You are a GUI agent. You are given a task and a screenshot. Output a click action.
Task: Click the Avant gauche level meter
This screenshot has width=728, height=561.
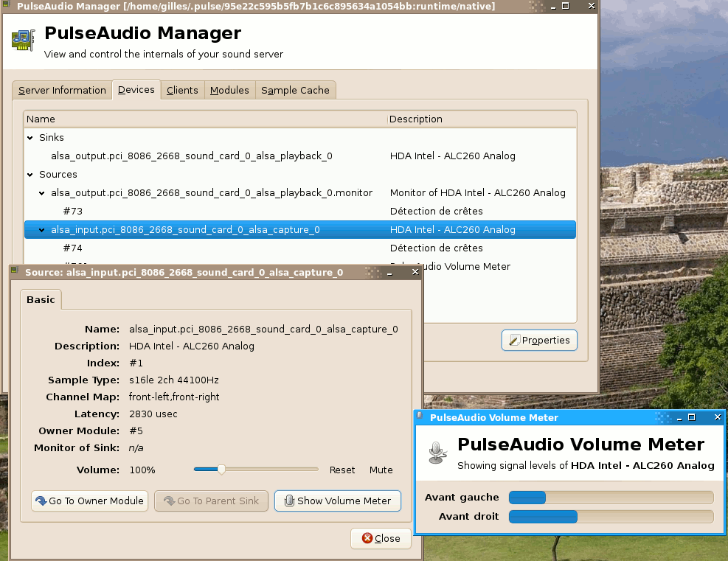611,498
